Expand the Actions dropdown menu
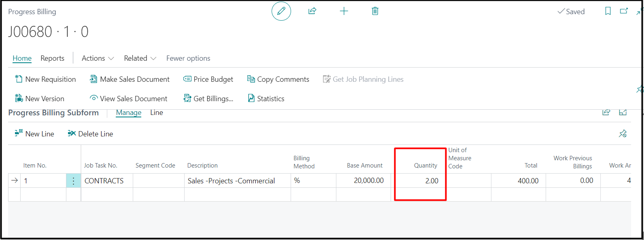Image resolution: width=644 pixels, height=240 pixels. tap(98, 58)
